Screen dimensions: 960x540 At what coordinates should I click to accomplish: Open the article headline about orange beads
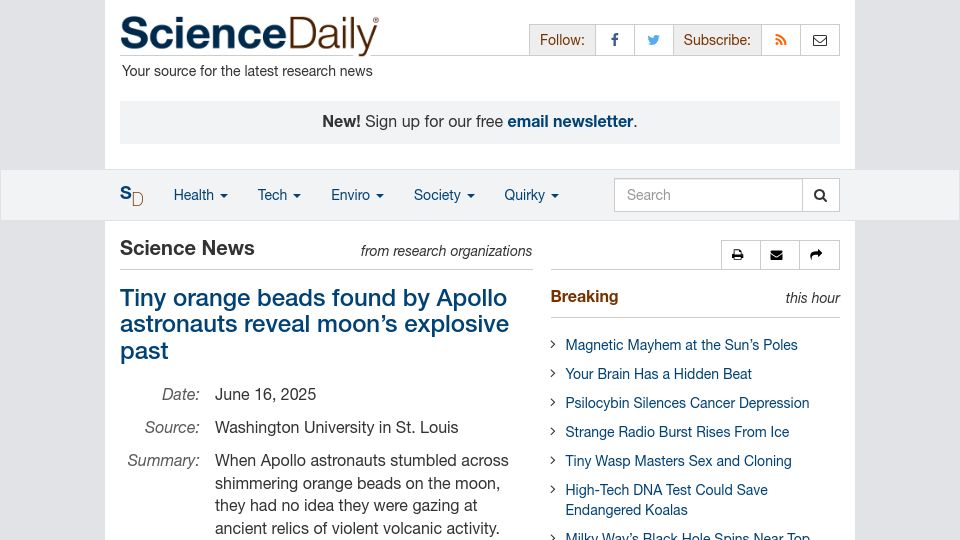pos(314,324)
